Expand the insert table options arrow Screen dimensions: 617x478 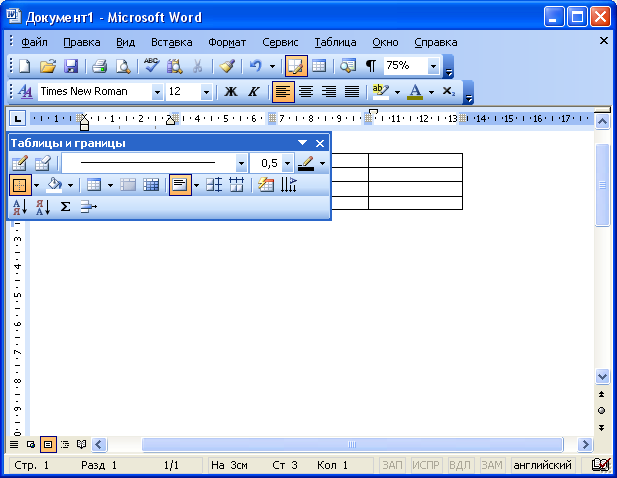pyautogui.click(x=111, y=185)
